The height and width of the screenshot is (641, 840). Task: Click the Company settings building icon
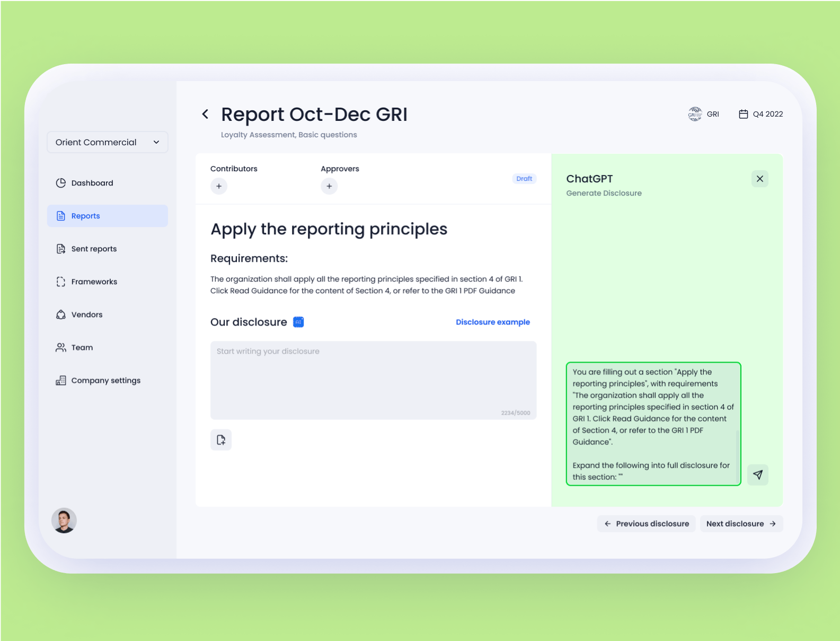pyautogui.click(x=61, y=380)
